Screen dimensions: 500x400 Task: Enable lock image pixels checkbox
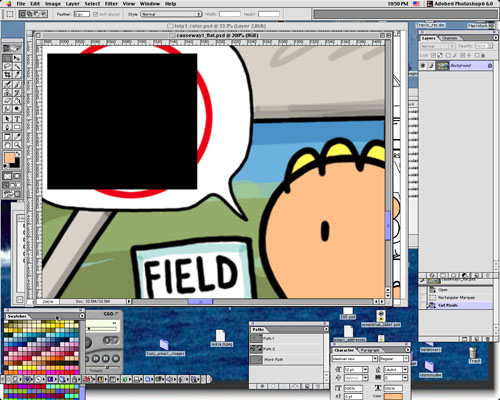[448, 55]
